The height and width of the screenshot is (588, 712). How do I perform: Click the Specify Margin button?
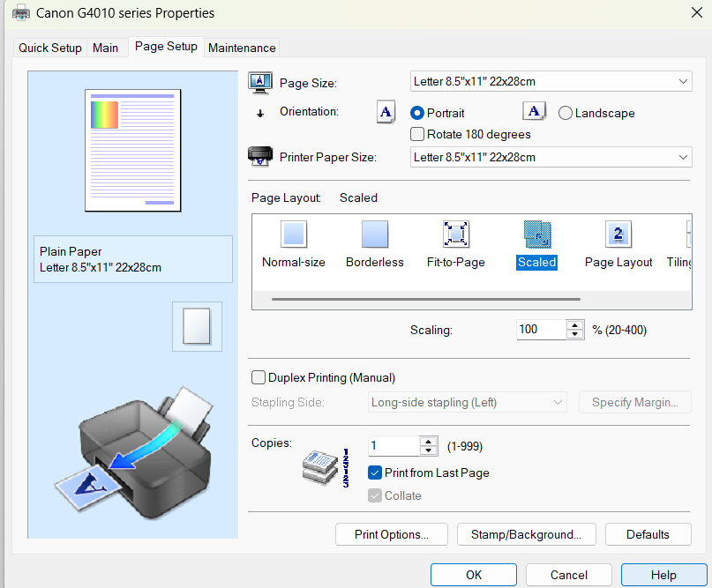click(x=635, y=403)
